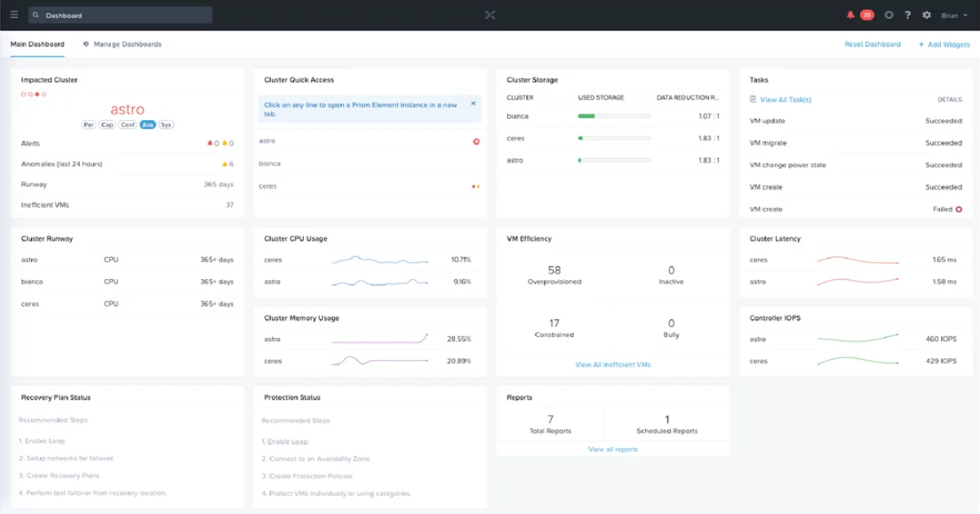The image size is (980, 514).
Task: Click bianca row in Cluster Runway
Action: [127, 281]
